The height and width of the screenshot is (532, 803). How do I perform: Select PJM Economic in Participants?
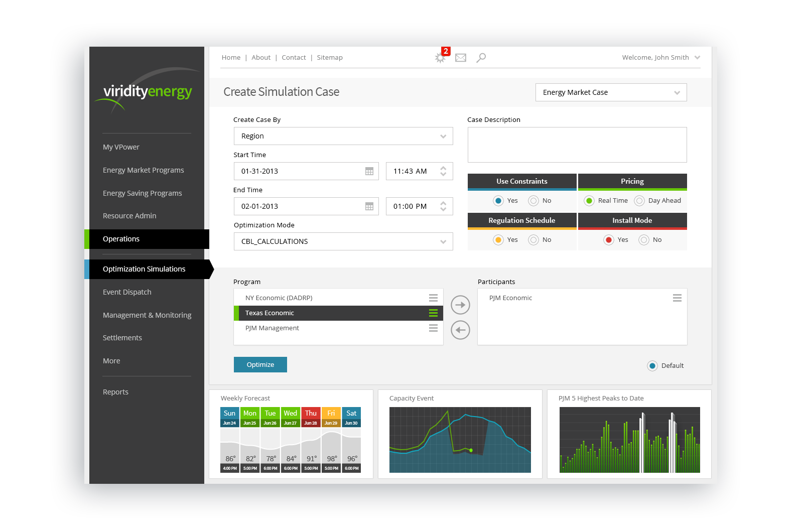click(x=582, y=298)
